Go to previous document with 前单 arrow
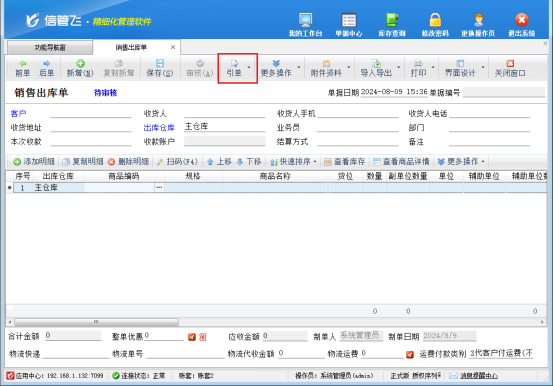Image resolution: width=553 pixels, height=386 pixels. pos(23,68)
